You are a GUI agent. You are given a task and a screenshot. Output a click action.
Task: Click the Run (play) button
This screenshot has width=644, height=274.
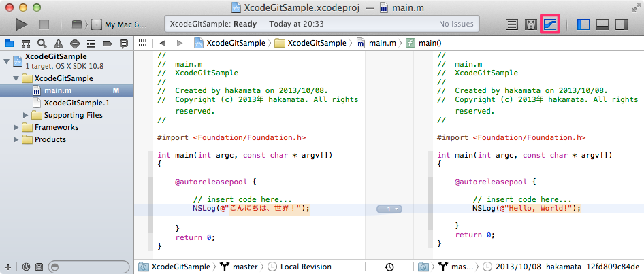click(x=22, y=24)
